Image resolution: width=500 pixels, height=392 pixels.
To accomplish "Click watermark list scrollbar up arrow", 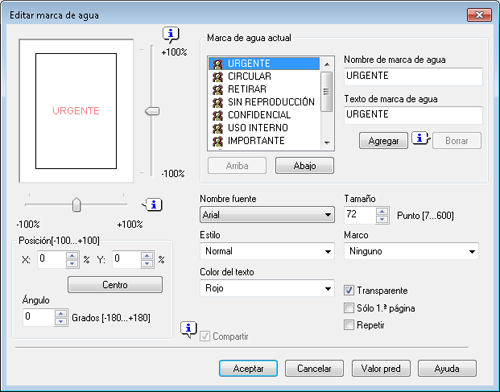I will [x=327, y=64].
